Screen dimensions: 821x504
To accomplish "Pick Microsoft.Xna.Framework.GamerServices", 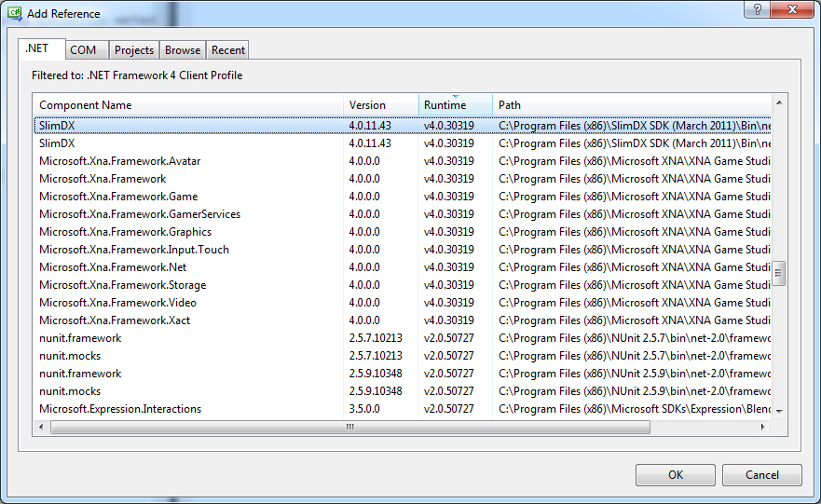I will tap(403, 214).
